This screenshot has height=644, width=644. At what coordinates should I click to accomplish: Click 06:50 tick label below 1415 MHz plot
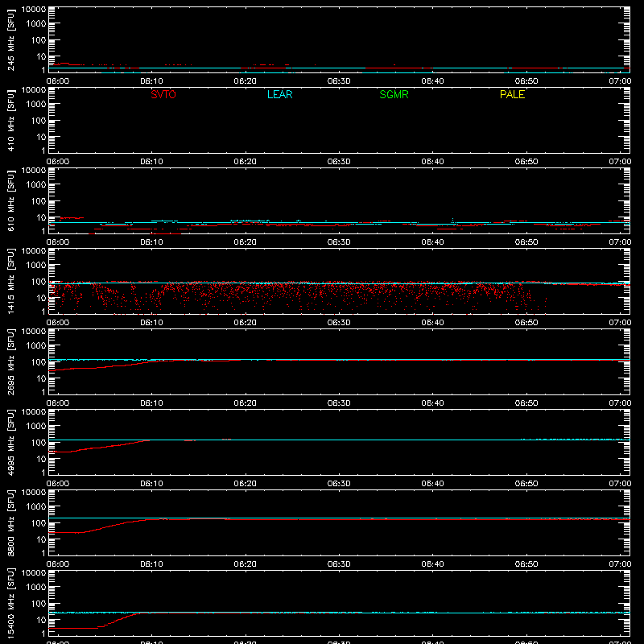(x=526, y=323)
